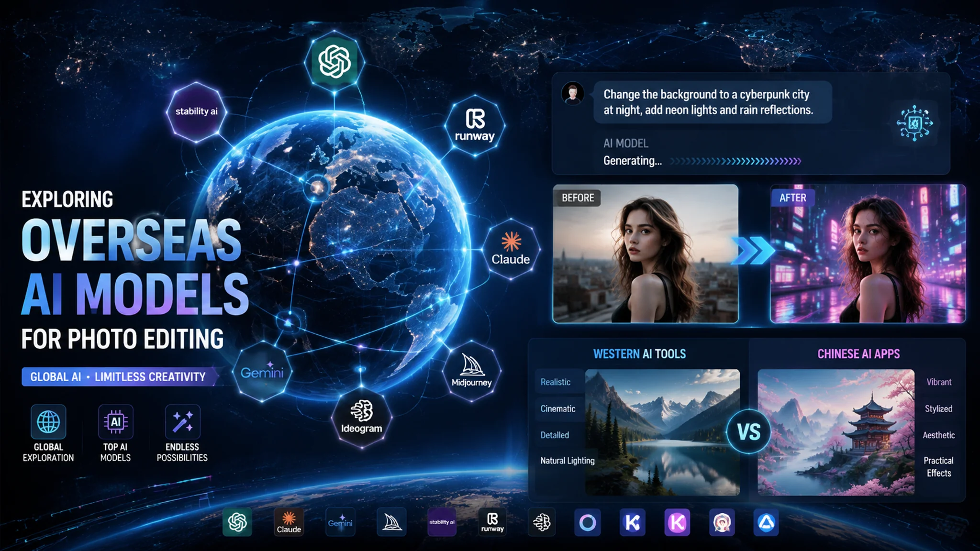Launch the blue triangle app icon in the bottom row
Screen dimensions: 980x551
(766, 522)
